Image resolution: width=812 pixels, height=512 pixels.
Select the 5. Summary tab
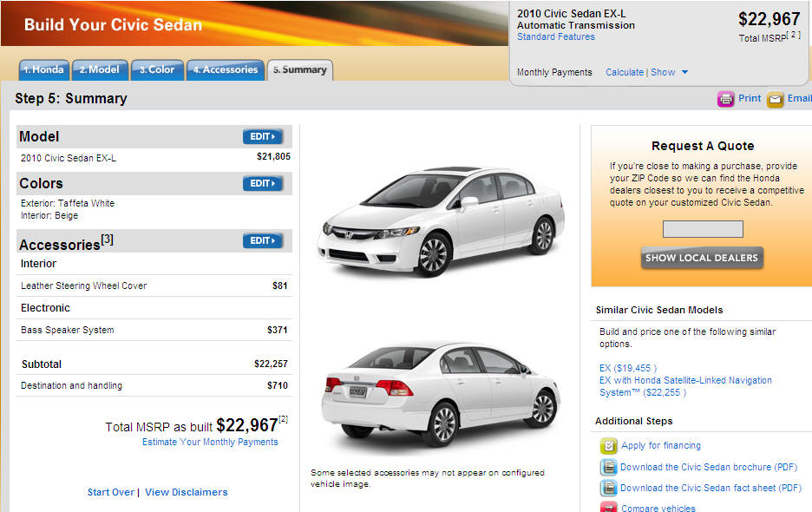tap(300, 70)
